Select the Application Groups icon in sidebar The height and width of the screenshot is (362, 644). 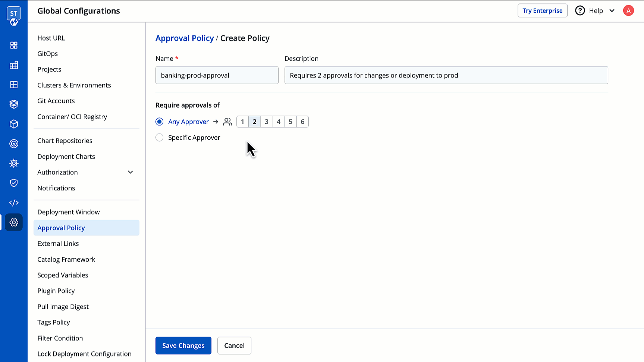(14, 65)
